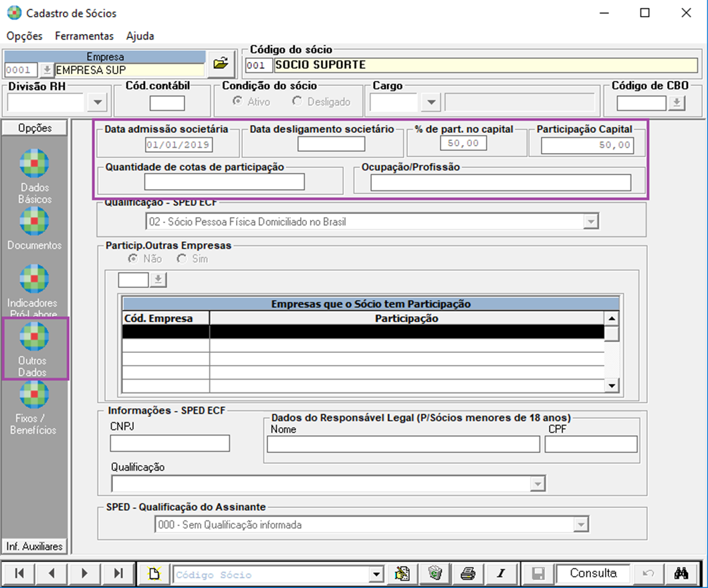Click % de part. no capital field
The height and width of the screenshot is (588, 708).
coord(463,143)
